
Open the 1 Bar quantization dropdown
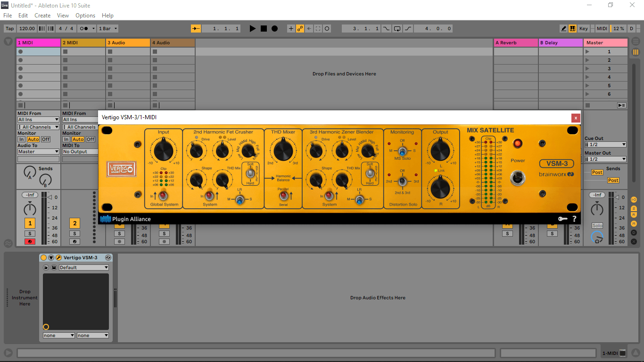[x=108, y=29]
